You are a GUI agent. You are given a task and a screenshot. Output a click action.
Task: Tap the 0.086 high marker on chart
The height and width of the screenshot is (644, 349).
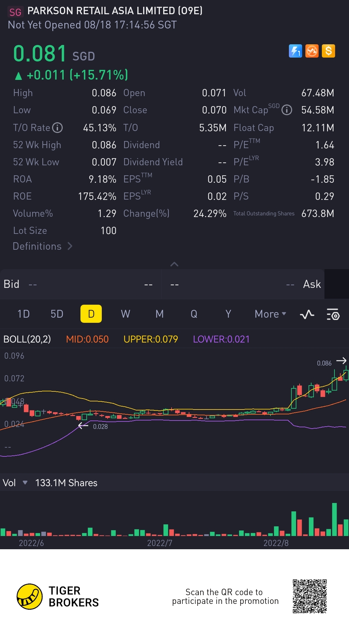(x=324, y=363)
